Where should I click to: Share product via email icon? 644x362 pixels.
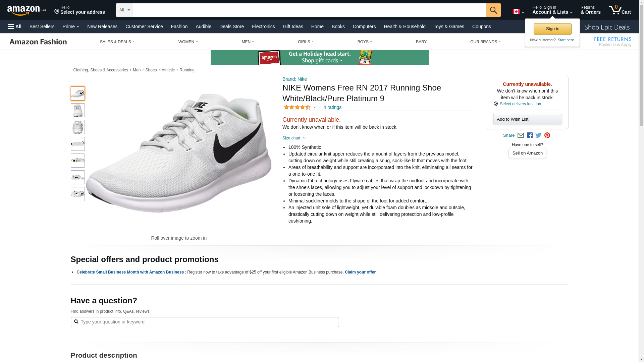tap(521, 135)
